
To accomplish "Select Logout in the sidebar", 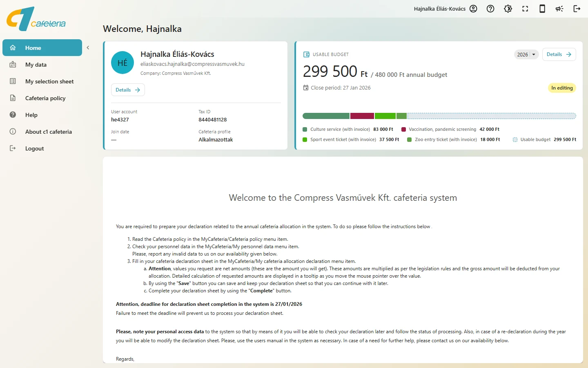I will click(x=42, y=148).
